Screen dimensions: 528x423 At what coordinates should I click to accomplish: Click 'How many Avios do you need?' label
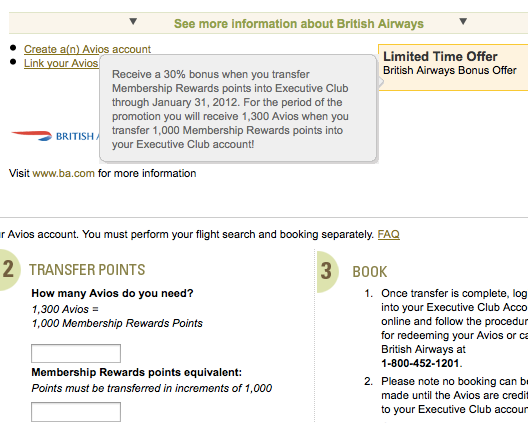(x=112, y=293)
